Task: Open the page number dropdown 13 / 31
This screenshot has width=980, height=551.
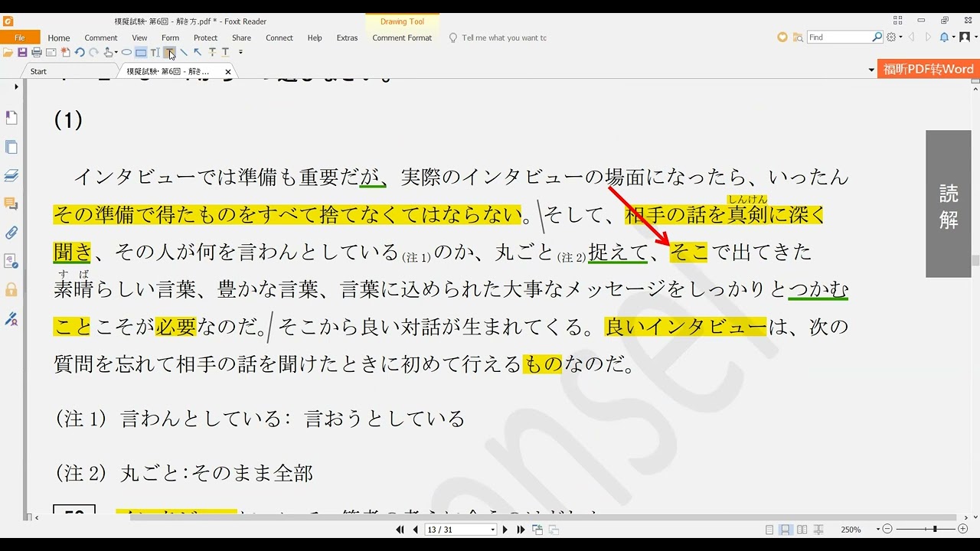Action: pos(492,530)
